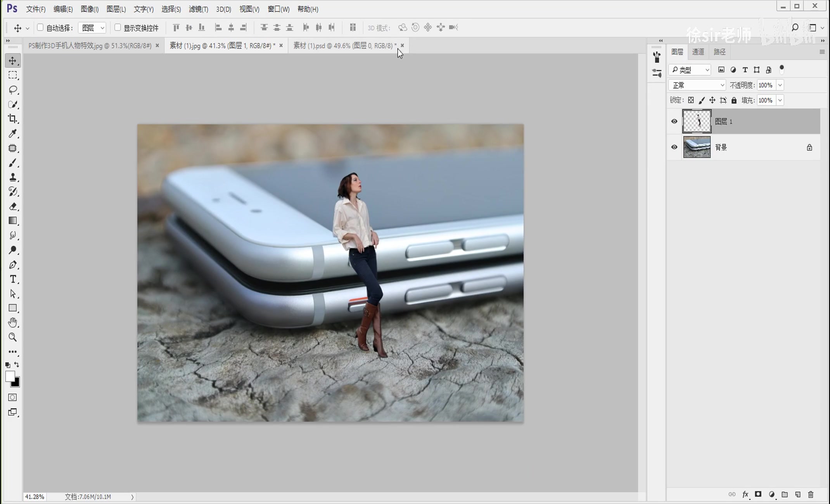Delete layer with the trash icon

click(811, 494)
